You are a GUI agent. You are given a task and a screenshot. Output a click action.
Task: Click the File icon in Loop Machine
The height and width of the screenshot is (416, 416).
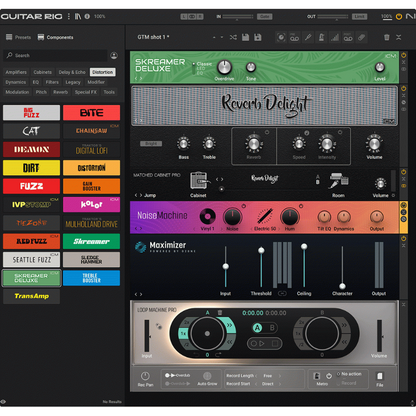pos(380,376)
